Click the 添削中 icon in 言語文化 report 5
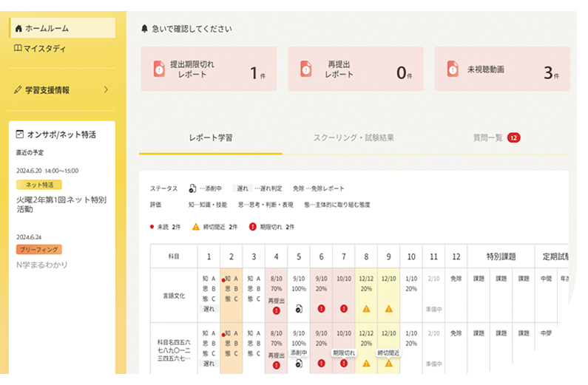This screenshot has height=385, width=588. pyautogui.click(x=298, y=310)
